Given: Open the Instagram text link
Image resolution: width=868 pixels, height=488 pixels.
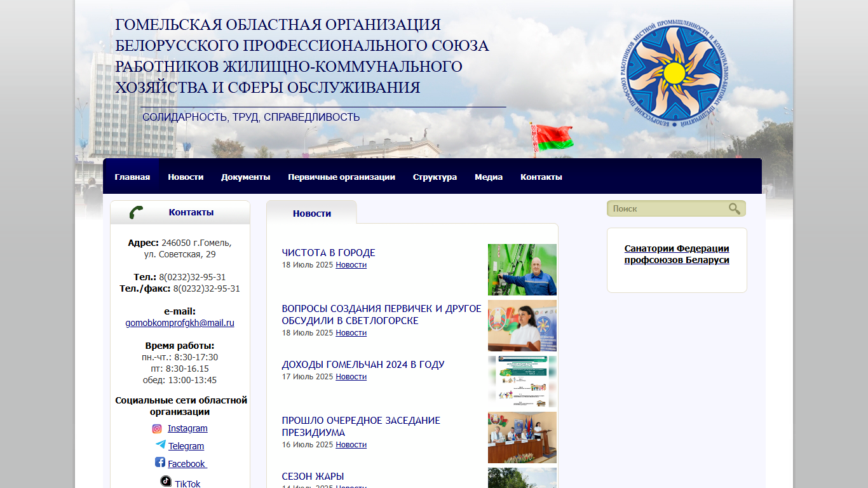Looking at the screenshot, I should click(x=187, y=429).
